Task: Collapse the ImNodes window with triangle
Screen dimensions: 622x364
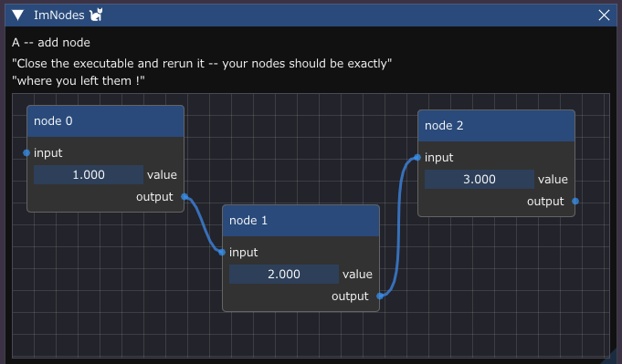Action: point(18,15)
